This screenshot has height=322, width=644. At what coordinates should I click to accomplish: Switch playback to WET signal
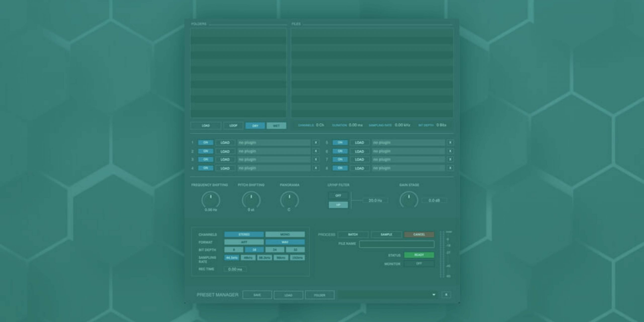coord(276,126)
